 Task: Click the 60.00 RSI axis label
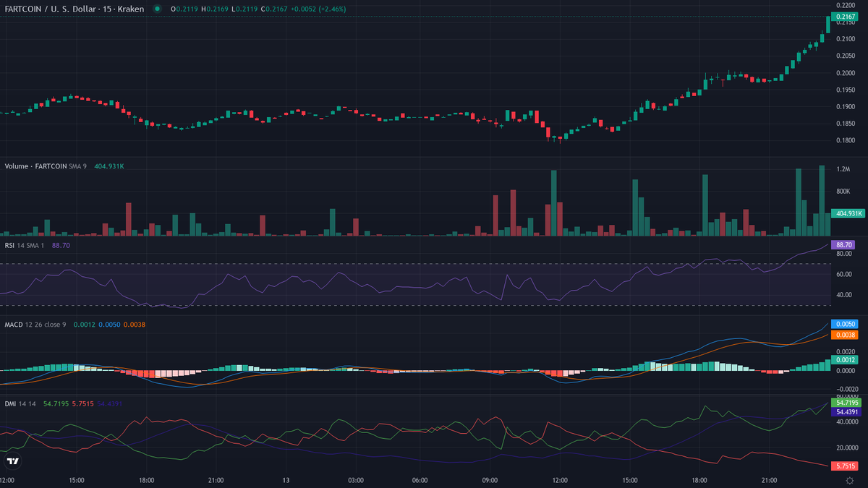(x=844, y=275)
